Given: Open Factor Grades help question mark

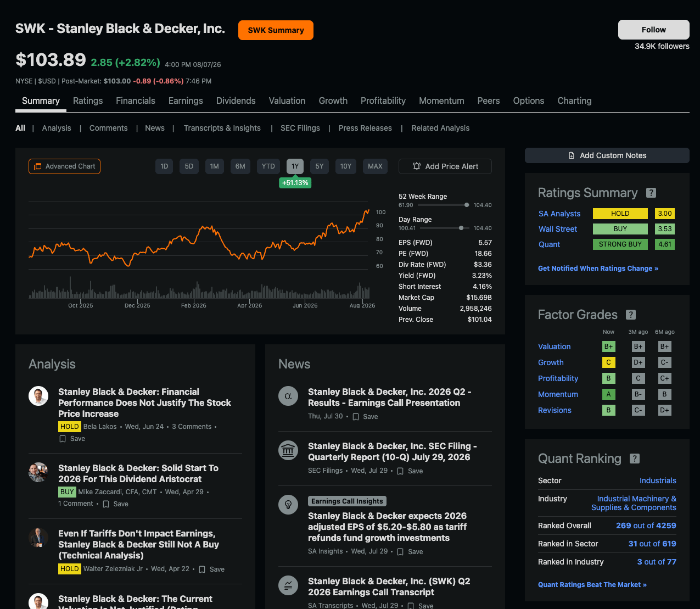Looking at the screenshot, I should 631,315.
